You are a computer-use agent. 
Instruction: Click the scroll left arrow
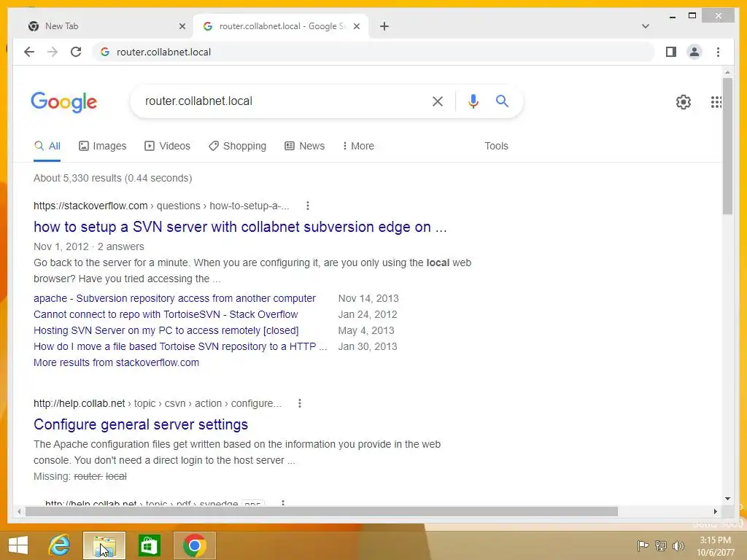coord(18,511)
